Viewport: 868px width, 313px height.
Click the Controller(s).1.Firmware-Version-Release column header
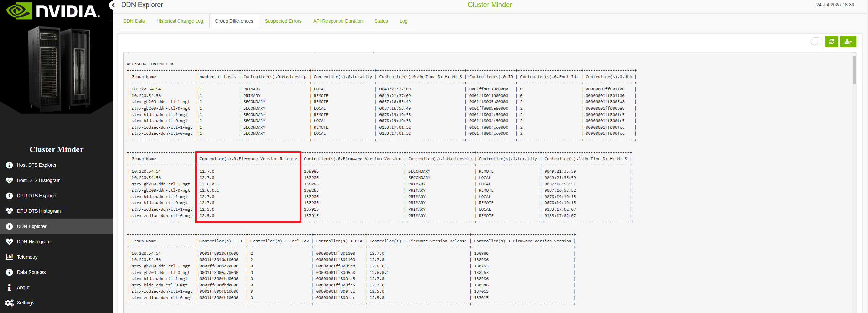(418, 241)
